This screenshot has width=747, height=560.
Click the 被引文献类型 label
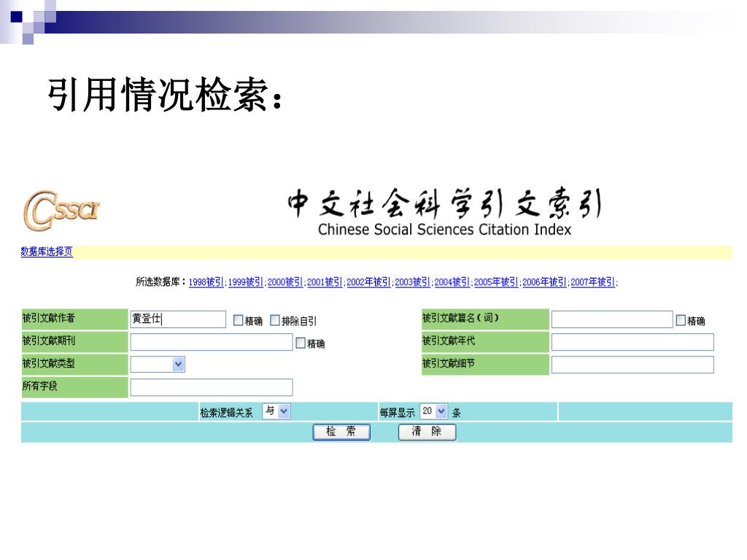(x=49, y=363)
